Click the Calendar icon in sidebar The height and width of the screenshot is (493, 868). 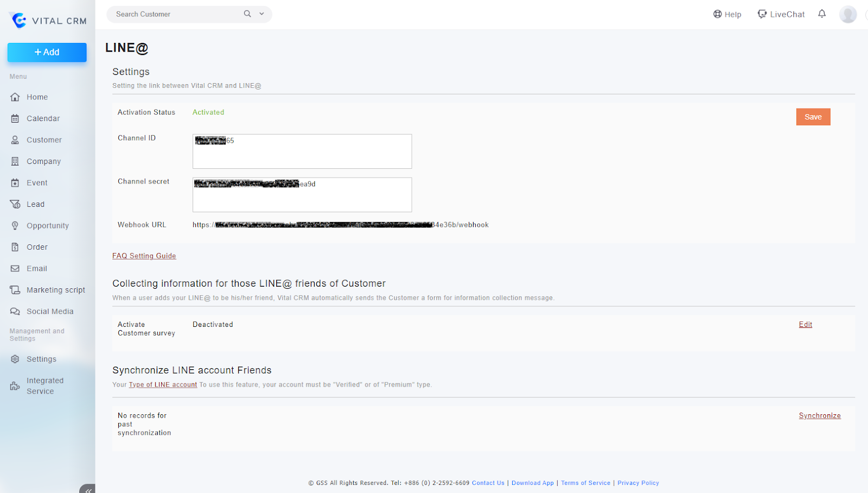[15, 118]
